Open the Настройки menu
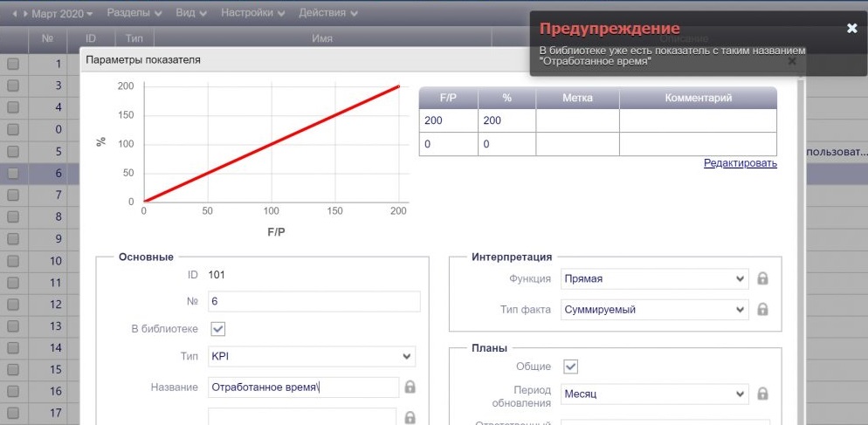The height and width of the screenshot is (425, 868). pos(253,14)
